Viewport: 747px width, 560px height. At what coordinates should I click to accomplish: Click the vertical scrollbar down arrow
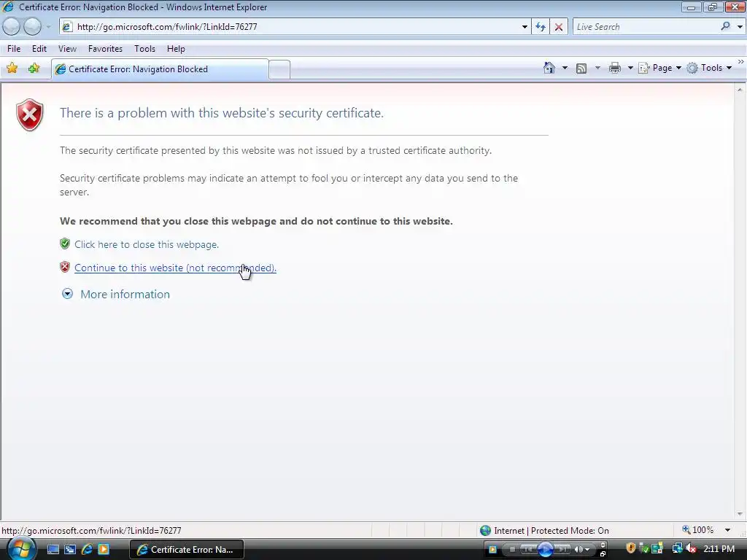pyautogui.click(x=740, y=514)
